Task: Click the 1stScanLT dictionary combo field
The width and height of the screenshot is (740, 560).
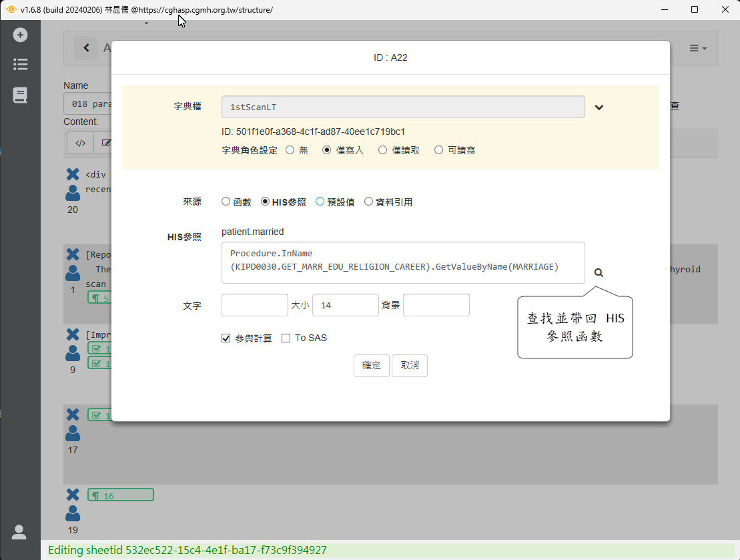Action: [403, 107]
